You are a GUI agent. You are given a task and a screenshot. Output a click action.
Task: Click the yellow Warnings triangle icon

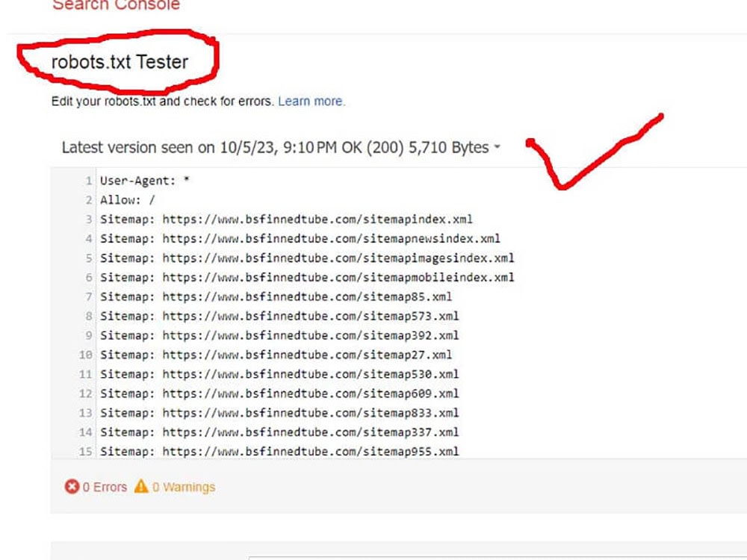click(141, 486)
